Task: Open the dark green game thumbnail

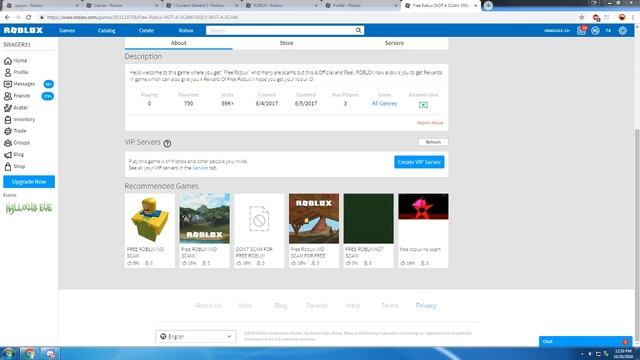Action: (x=369, y=218)
